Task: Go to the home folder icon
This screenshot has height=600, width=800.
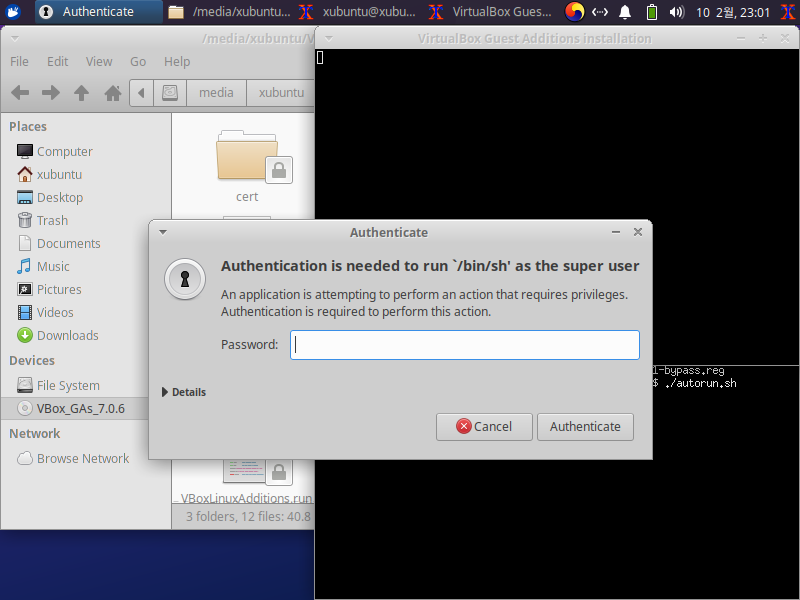Action: (113, 93)
